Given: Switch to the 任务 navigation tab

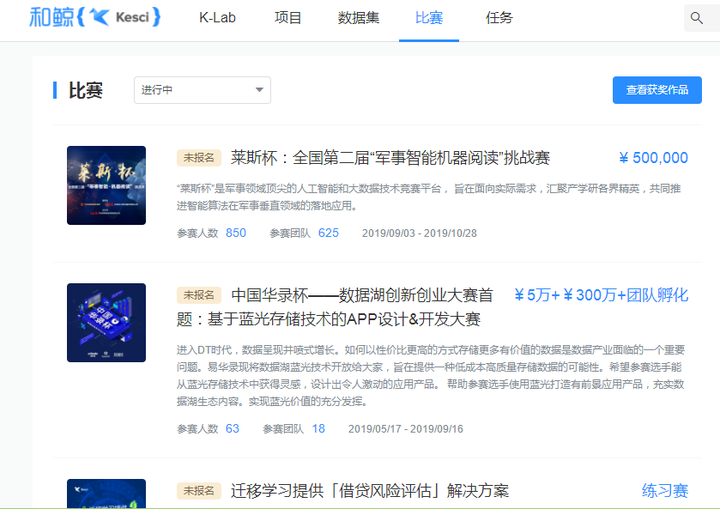Looking at the screenshot, I should [499, 17].
